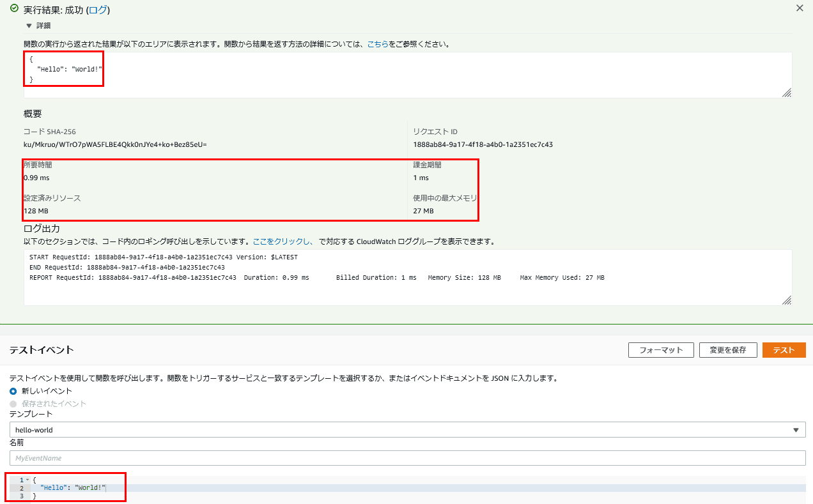Select the 保存されたイベント radio button
Screen dimensions: 813x504
coord(13,404)
